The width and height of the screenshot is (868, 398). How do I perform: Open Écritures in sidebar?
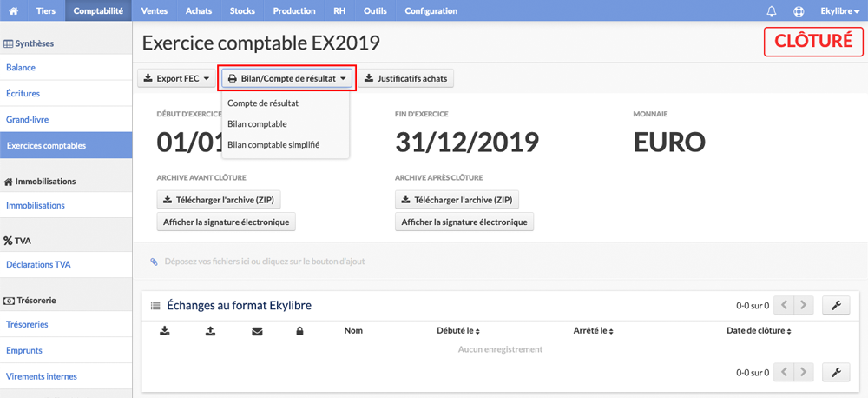coord(66,94)
